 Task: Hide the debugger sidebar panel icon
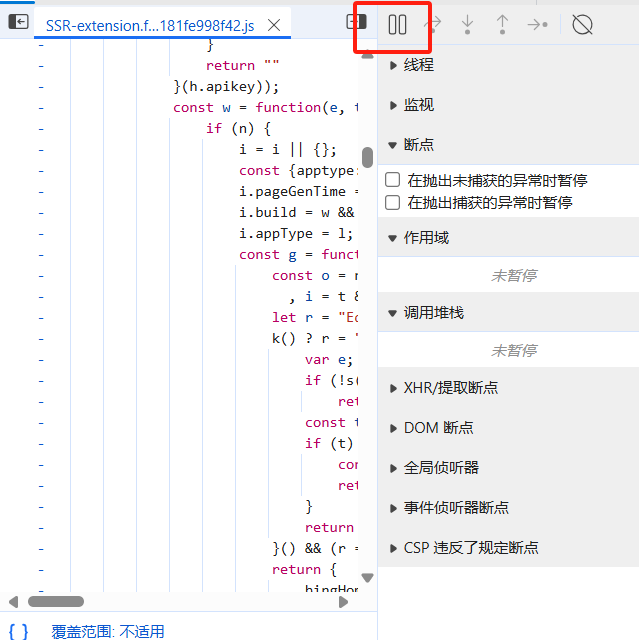coord(354,22)
